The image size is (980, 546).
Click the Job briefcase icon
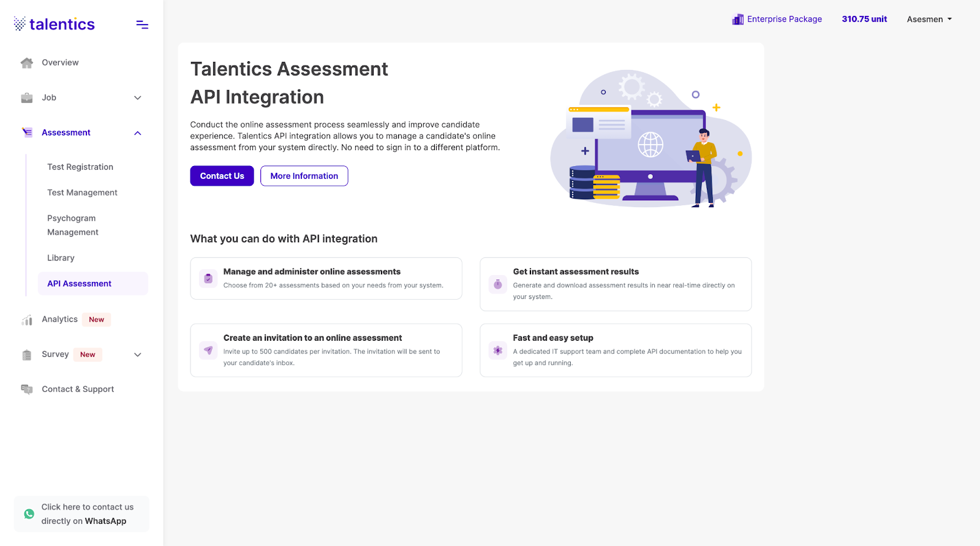tap(27, 97)
